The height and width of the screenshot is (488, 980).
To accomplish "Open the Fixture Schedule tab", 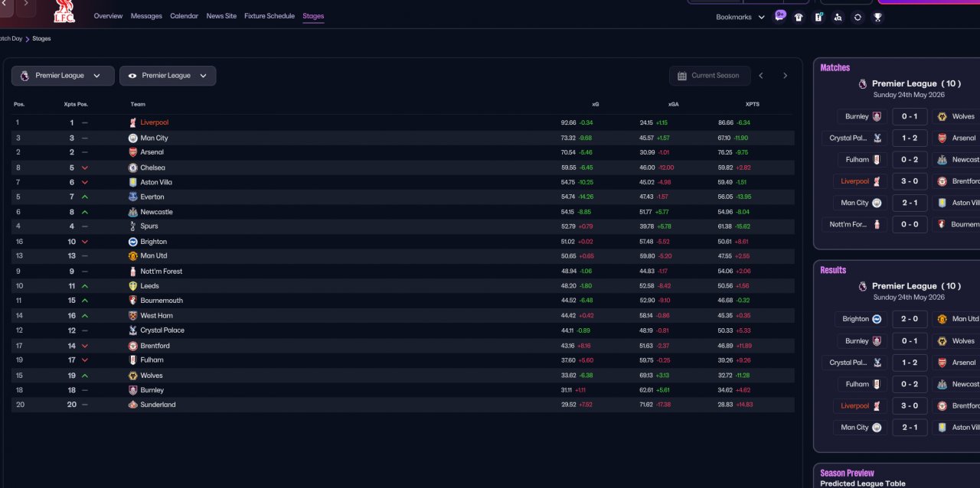I will click(x=269, y=16).
